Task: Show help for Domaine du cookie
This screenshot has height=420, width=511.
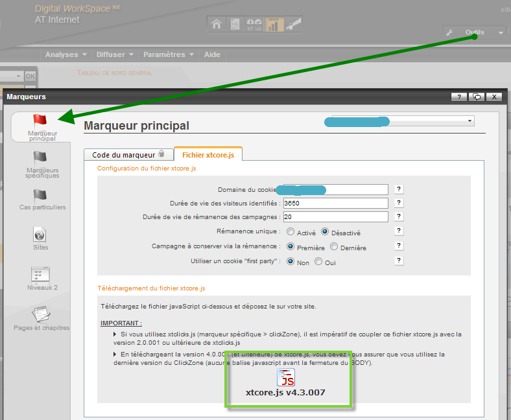Action: click(399, 189)
